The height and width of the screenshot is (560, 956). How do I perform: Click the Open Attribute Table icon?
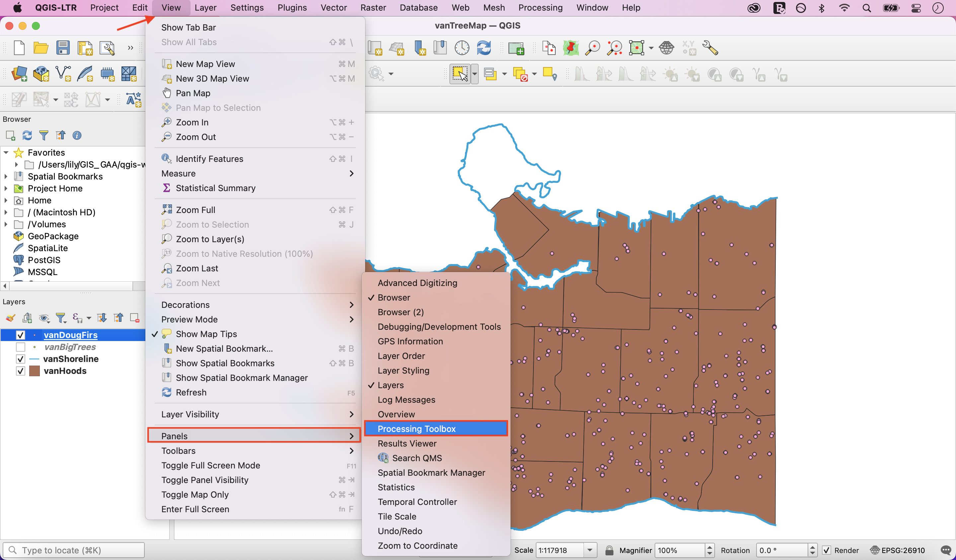[516, 48]
